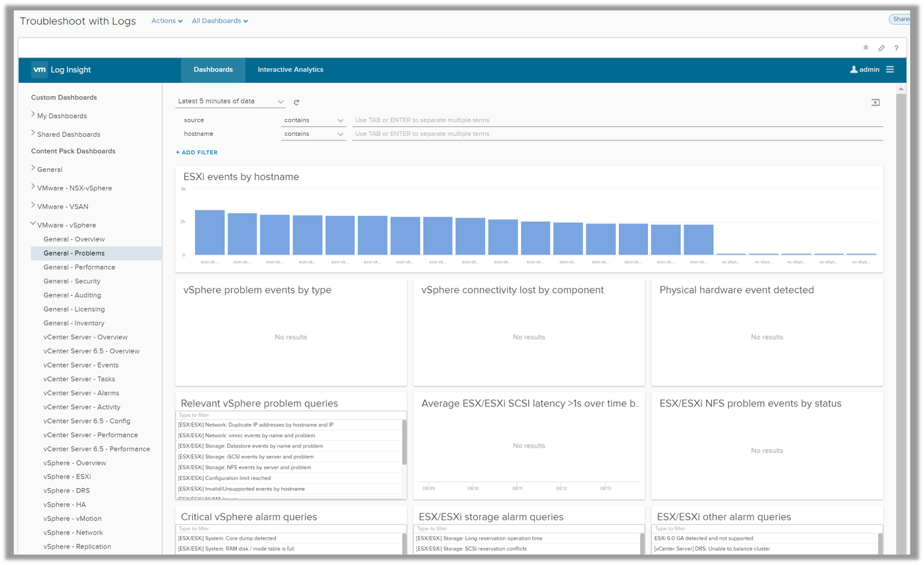Screen dimensions: 924x565
Task: Open the hamburger menu beside admin
Action: tap(890, 69)
